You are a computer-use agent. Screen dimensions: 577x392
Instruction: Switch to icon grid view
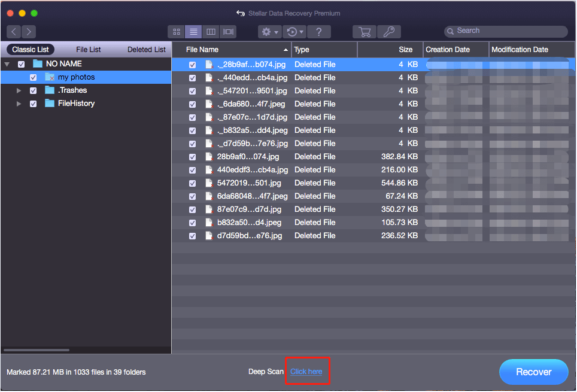coord(177,32)
